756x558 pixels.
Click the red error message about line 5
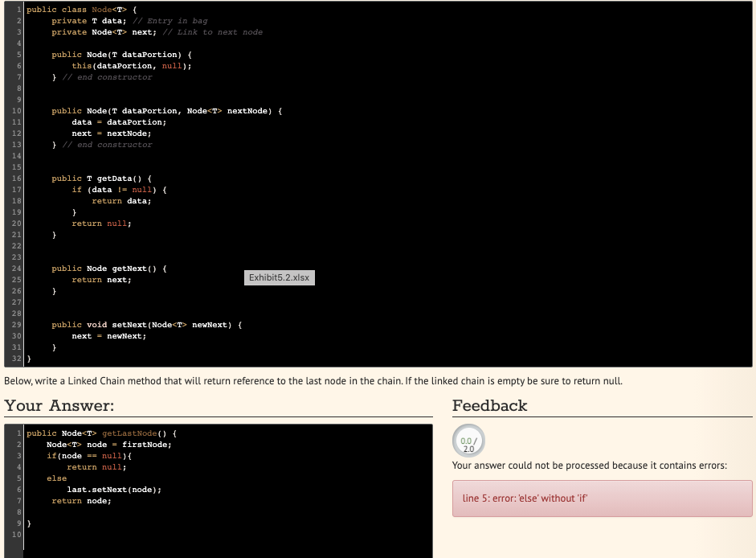pyautogui.click(x=600, y=499)
